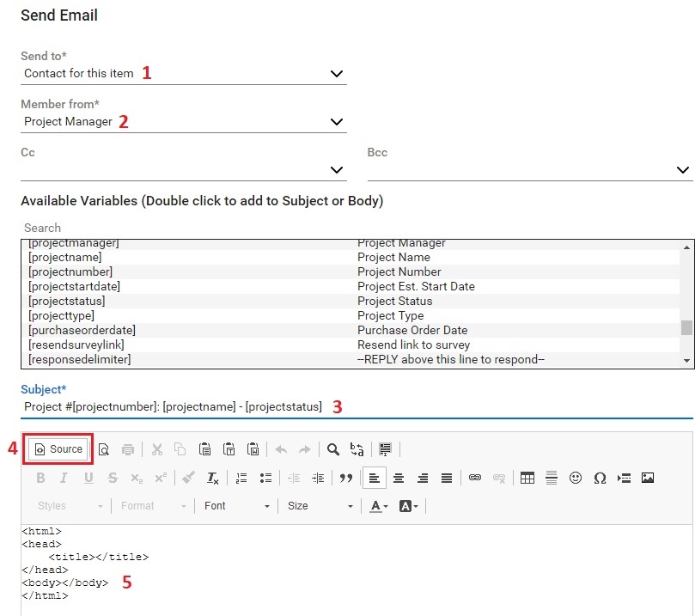Toggle Underline formatting
This screenshot has height=616, width=695.
tap(88, 478)
